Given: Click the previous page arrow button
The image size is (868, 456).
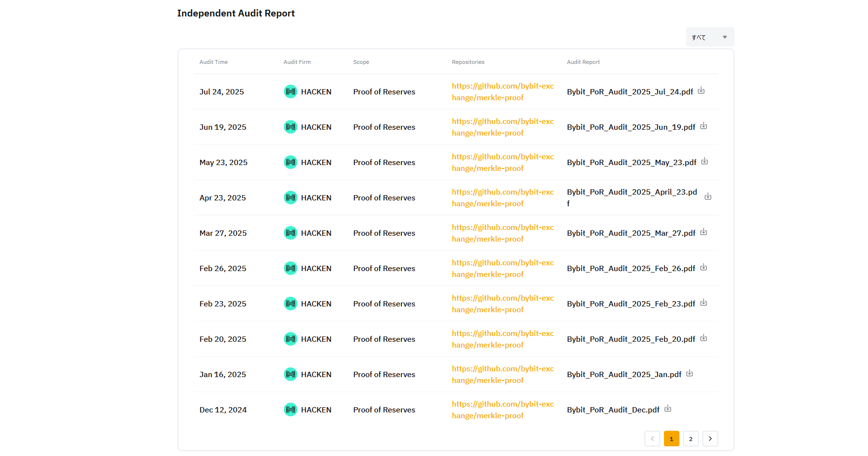Looking at the screenshot, I should (x=652, y=439).
